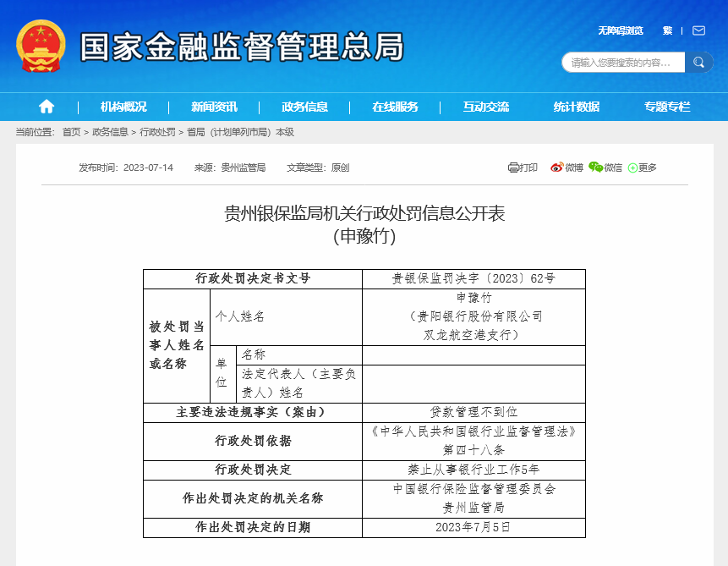Open 无障碍浏览 accessibility mode

pyautogui.click(x=621, y=30)
